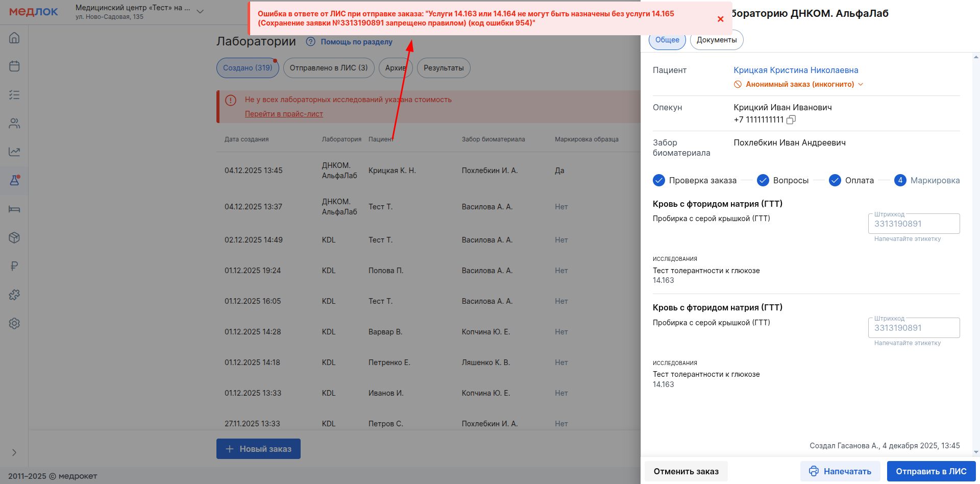Expand the medical center selector dropdown

[x=200, y=12]
